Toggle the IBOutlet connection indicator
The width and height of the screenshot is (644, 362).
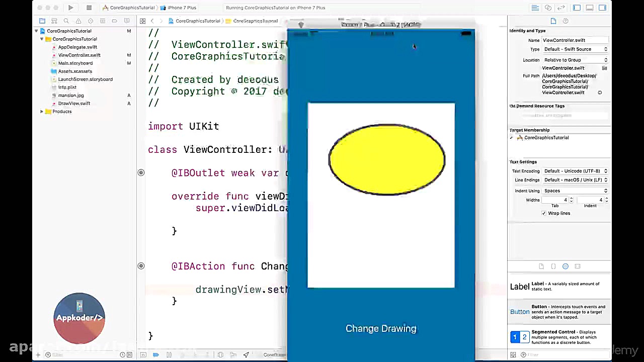(x=141, y=172)
